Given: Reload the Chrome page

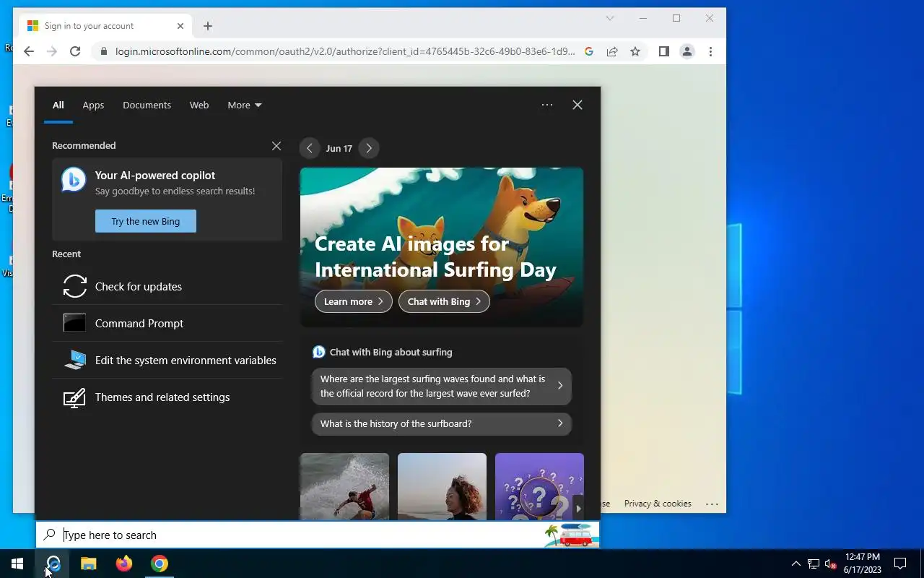Looking at the screenshot, I should coord(75,51).
